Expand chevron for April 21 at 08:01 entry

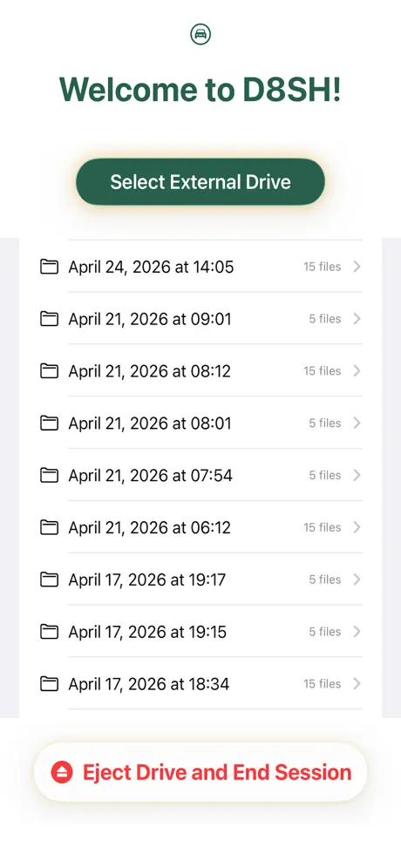pyautogui.click(x=357, y=423)
